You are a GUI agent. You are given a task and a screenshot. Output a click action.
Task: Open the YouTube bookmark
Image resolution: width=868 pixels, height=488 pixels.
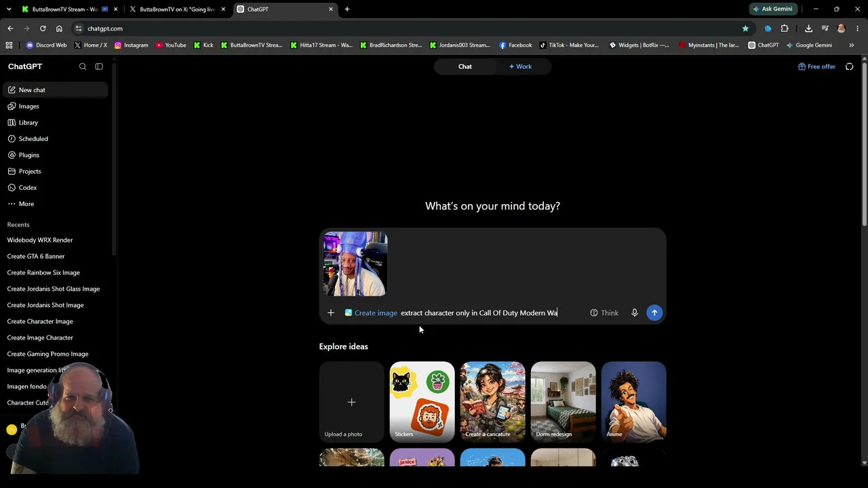pos(171,45)
